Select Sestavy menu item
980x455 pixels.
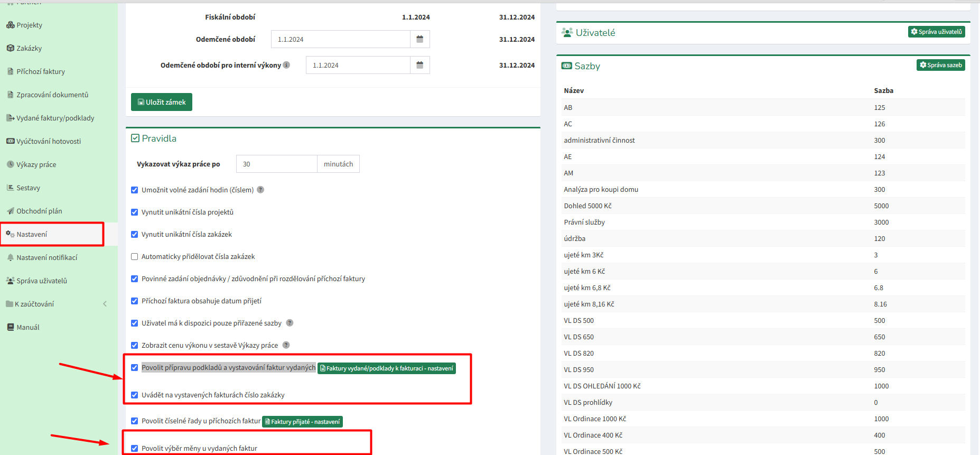[x=29, y=188]
